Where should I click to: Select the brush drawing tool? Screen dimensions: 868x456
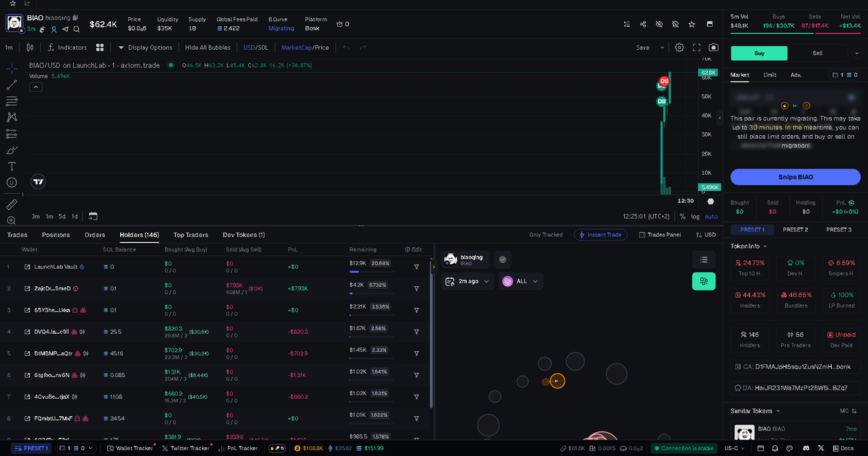(12, 150)
